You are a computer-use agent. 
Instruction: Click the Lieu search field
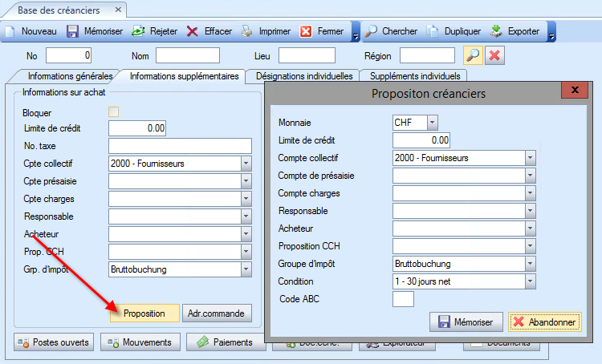[x=307, y=55]
